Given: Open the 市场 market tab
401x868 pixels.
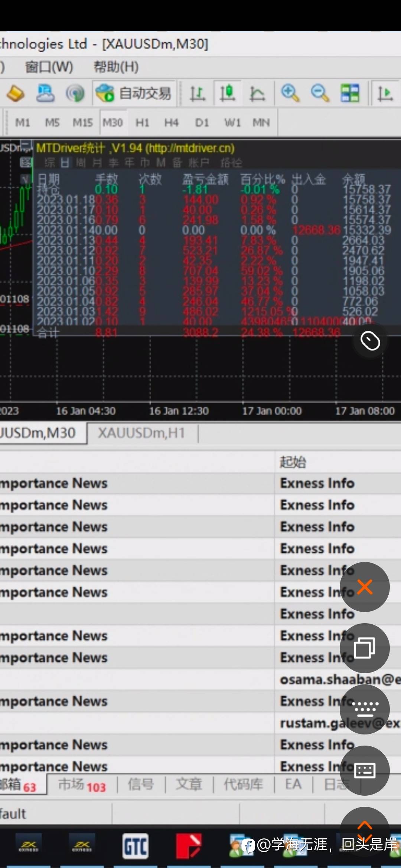Looking at the screenshot, I should coord(82,785).
